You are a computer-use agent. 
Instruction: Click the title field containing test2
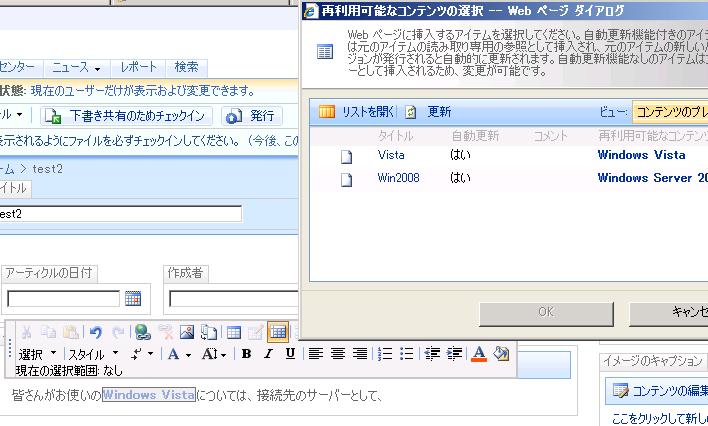coord(120,214)
